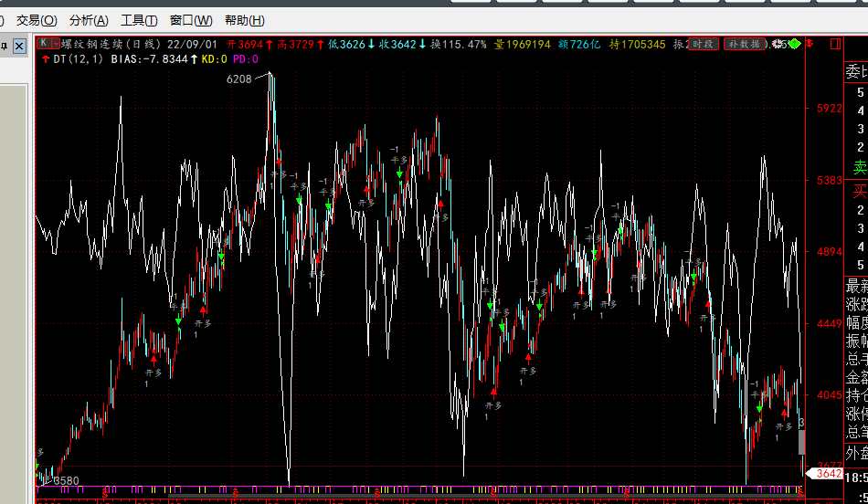Click the gray slider handle on price axis
This screenshot has width=868, height=504.
coord(801,442)
